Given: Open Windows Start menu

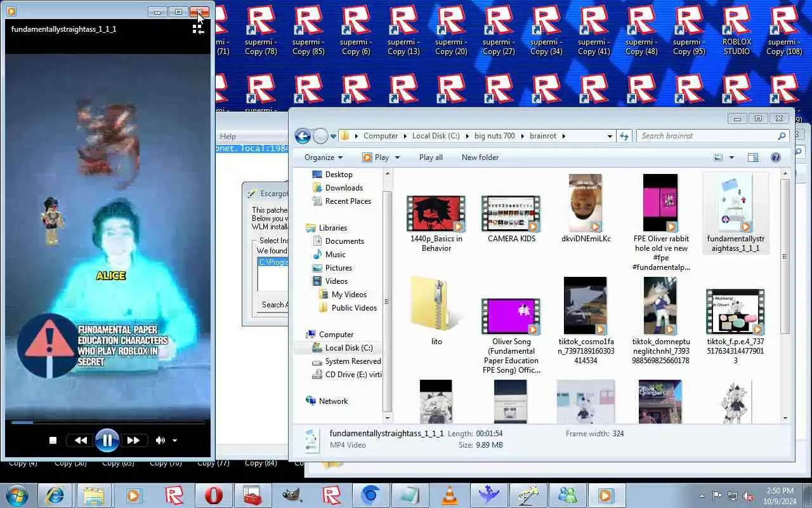Looking at the screenshot, I should 17,495.
